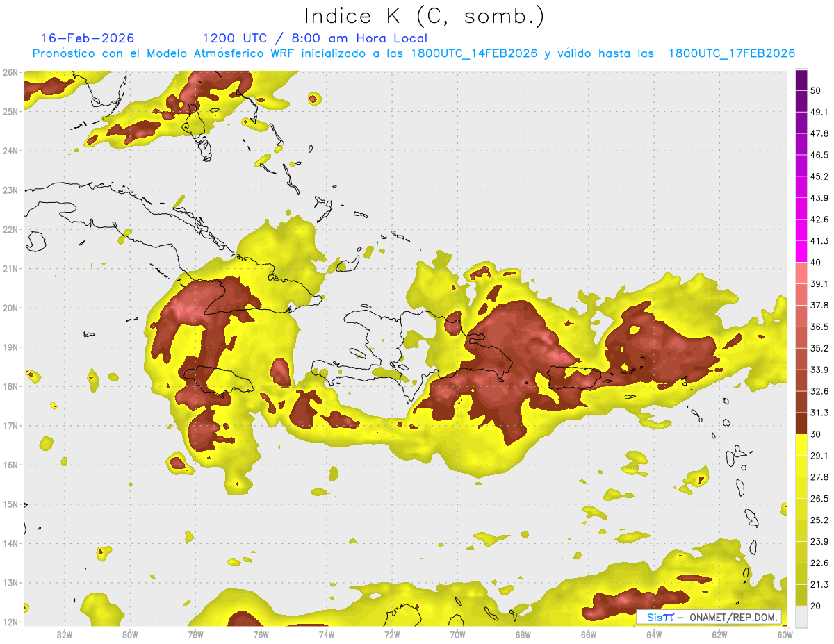The height and width of the screenshot is (644, 834).
Task: Click the colorbar value "27.8"
Action: click(x=819, y=477)
